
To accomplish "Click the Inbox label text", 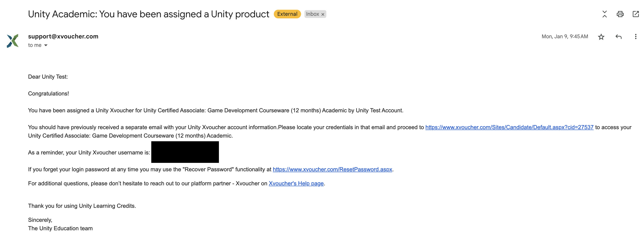I will 312,14.
